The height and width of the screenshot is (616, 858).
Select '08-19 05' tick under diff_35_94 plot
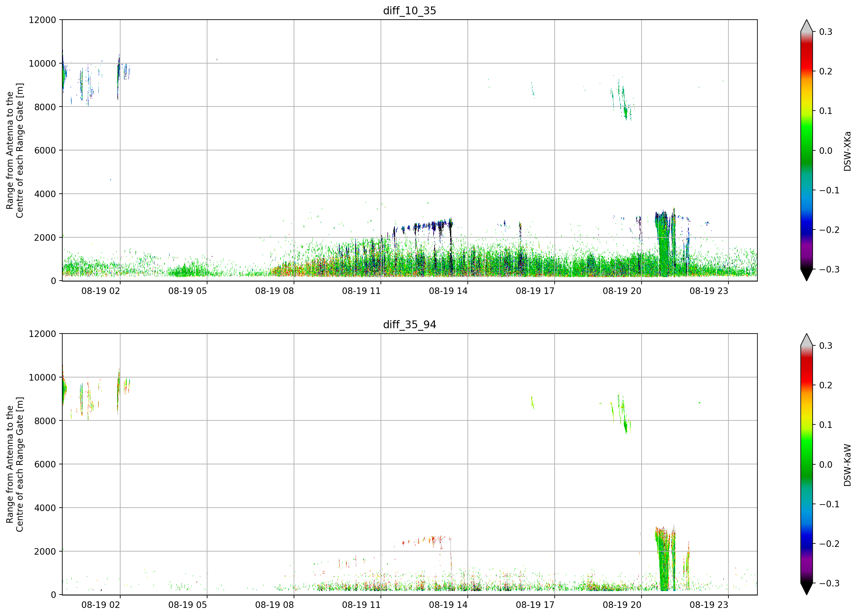pos(188,605)
